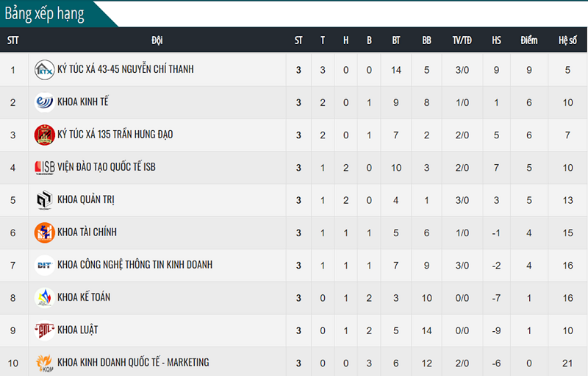Image resolution: width=588 pixels, height=376 pixels.
Task: Click the Khoa Kế Toán logo
Action: [44, 298]
